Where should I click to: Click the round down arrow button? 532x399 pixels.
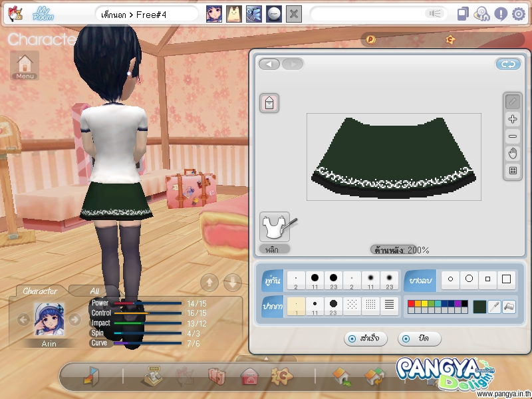[233, 282]
